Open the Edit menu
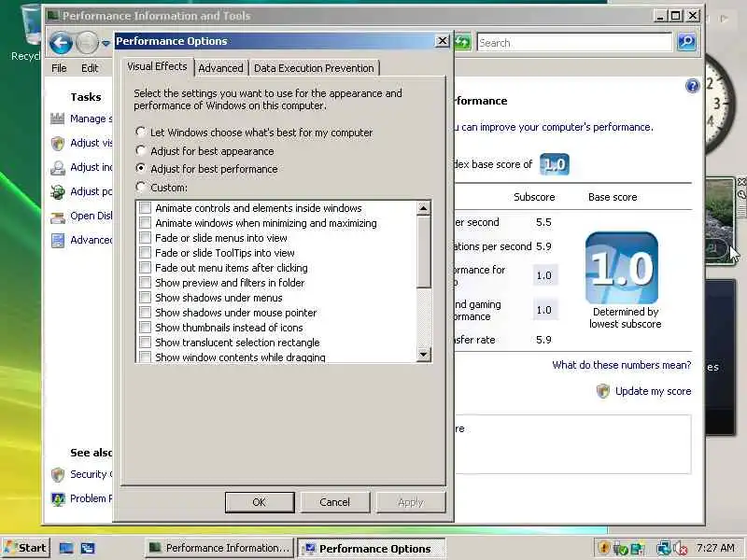 pos(90,68)
